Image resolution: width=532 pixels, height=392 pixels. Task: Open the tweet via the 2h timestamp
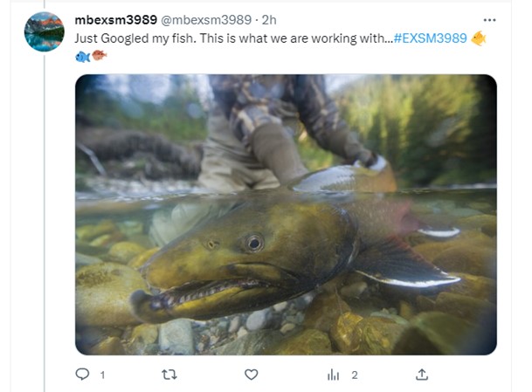(270, 19)
